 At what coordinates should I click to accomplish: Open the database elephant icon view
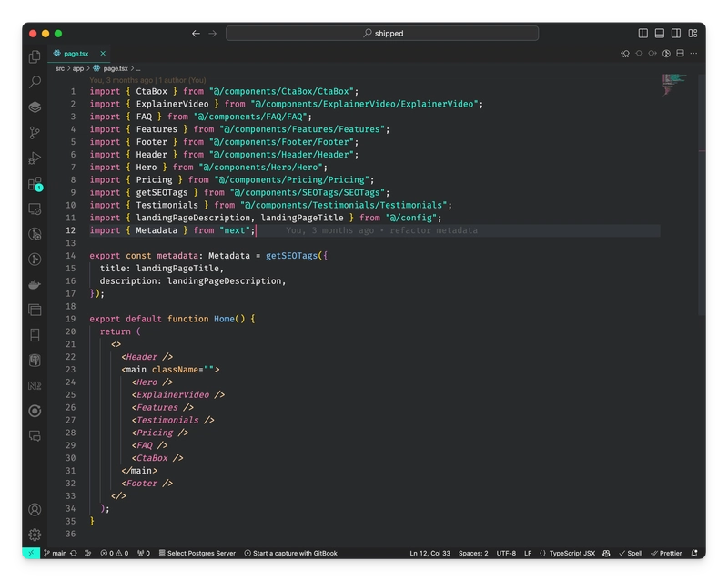coord(35,361)
